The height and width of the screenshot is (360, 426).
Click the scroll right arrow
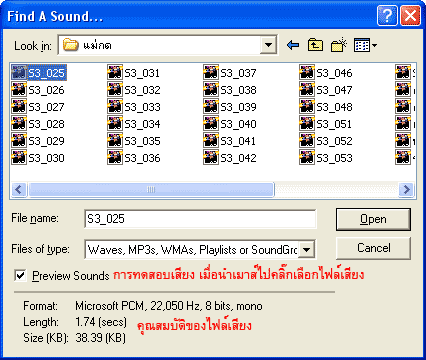(406, 190)
